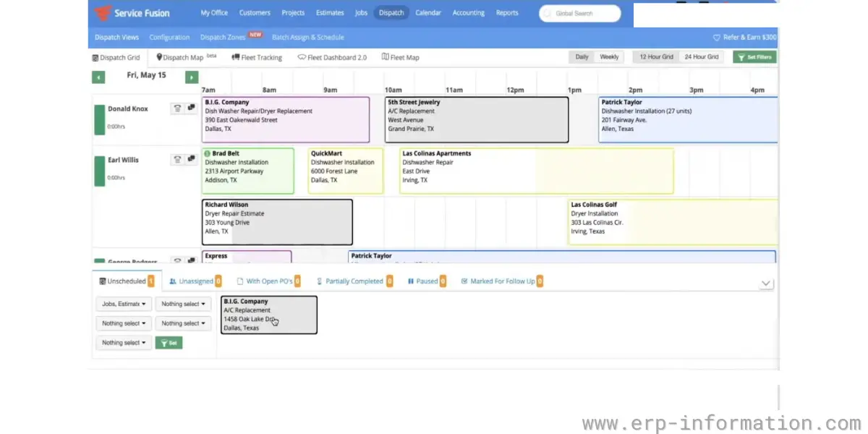Click in the Global Search field
The image size is (868, 434).
coord(580,13)
